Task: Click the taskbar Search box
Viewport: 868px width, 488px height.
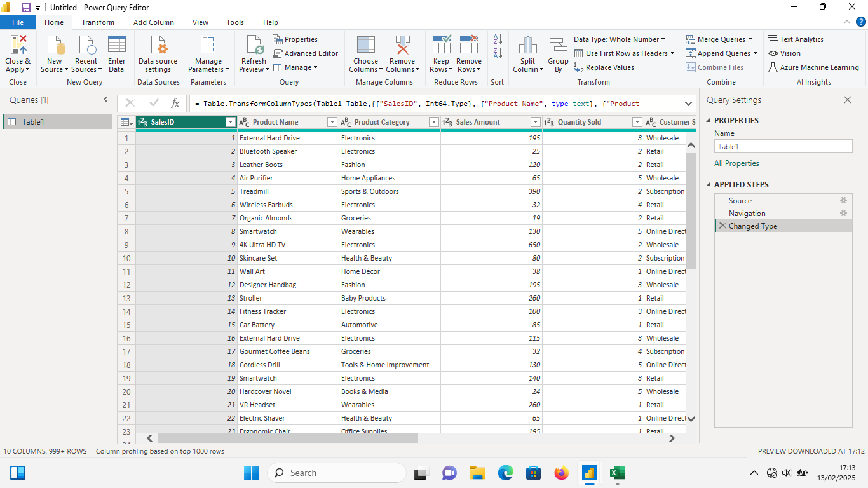Action: [337, 473]
